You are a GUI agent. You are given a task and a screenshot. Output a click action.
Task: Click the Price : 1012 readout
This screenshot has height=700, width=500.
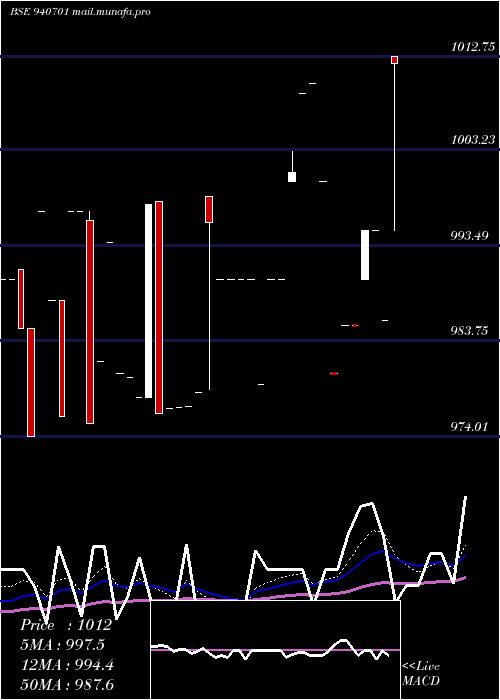(x=66, y=625)
